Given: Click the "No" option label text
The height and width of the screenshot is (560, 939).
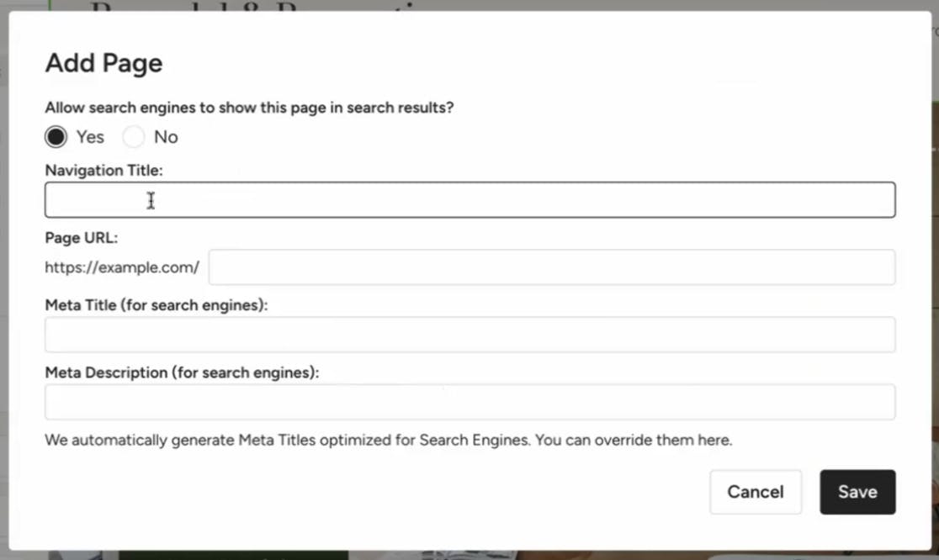Looking at the screenshot, I should click(x=166, y=137).
